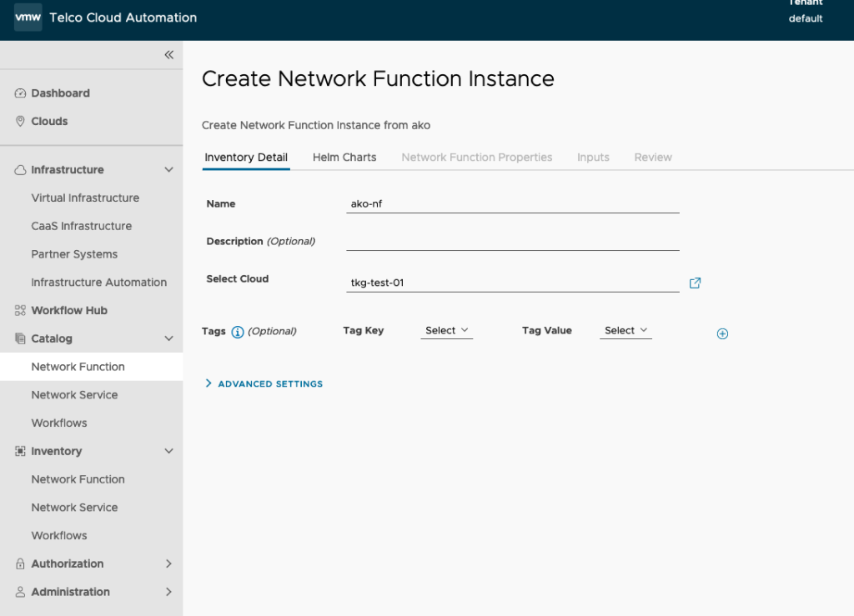Open Partner Systems
The height and width of the screenshot is (616, 854).
point(74,254)
